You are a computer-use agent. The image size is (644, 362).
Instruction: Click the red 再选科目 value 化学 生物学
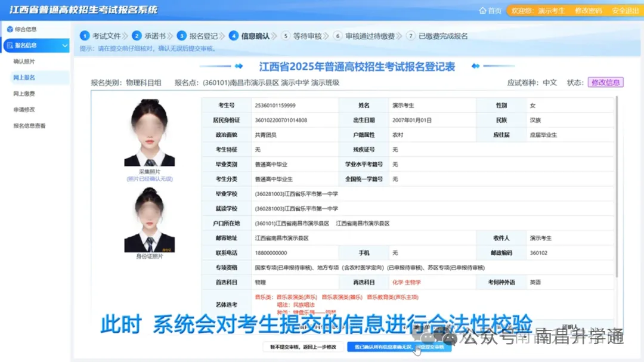tap(406, 283)
